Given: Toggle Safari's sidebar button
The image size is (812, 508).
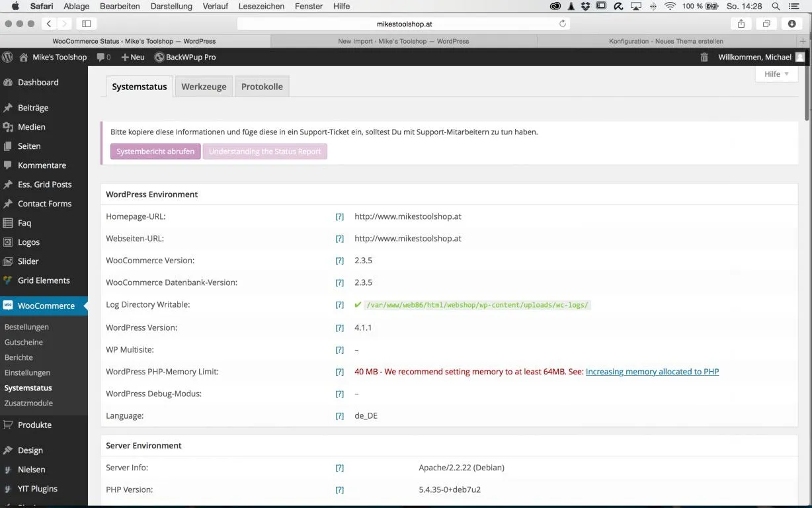Looking at the screenshot, I should pos(87,23).
